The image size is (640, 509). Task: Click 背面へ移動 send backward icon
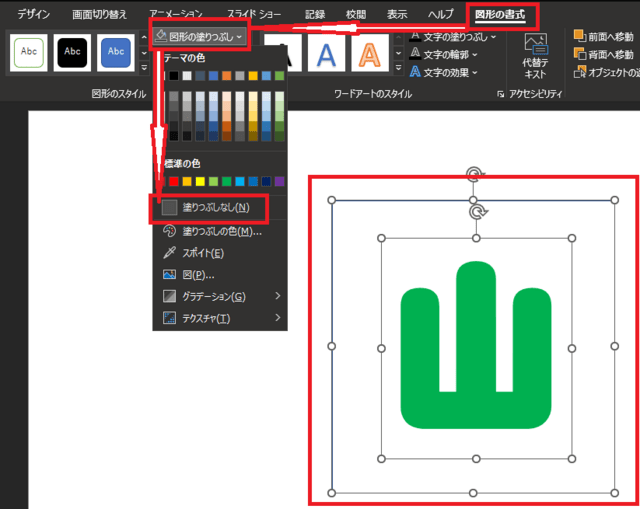pos(581,54)
